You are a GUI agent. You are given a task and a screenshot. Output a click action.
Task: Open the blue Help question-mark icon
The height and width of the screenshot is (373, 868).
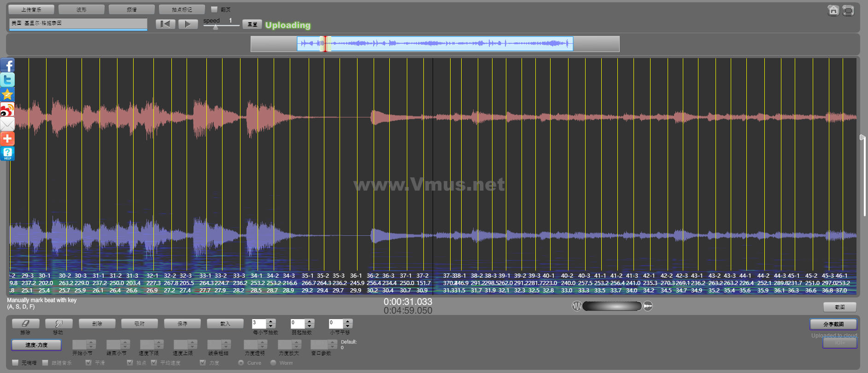pos(7,153)
